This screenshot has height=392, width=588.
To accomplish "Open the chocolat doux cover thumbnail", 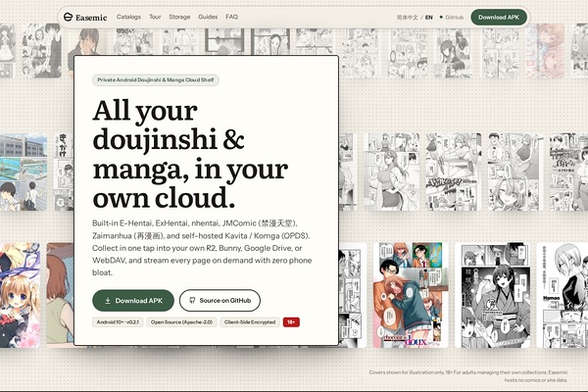I will coord(411,295).
